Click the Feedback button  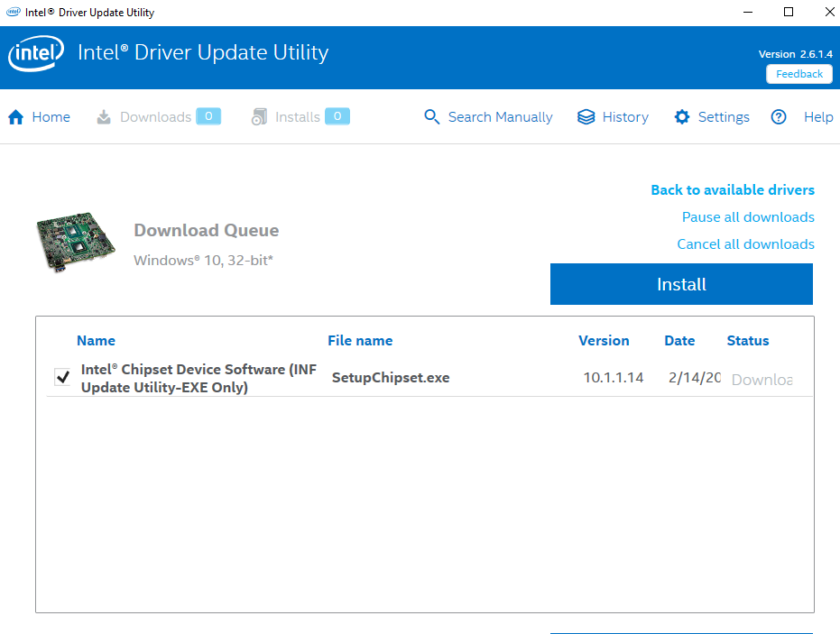[x=799, y=74]
